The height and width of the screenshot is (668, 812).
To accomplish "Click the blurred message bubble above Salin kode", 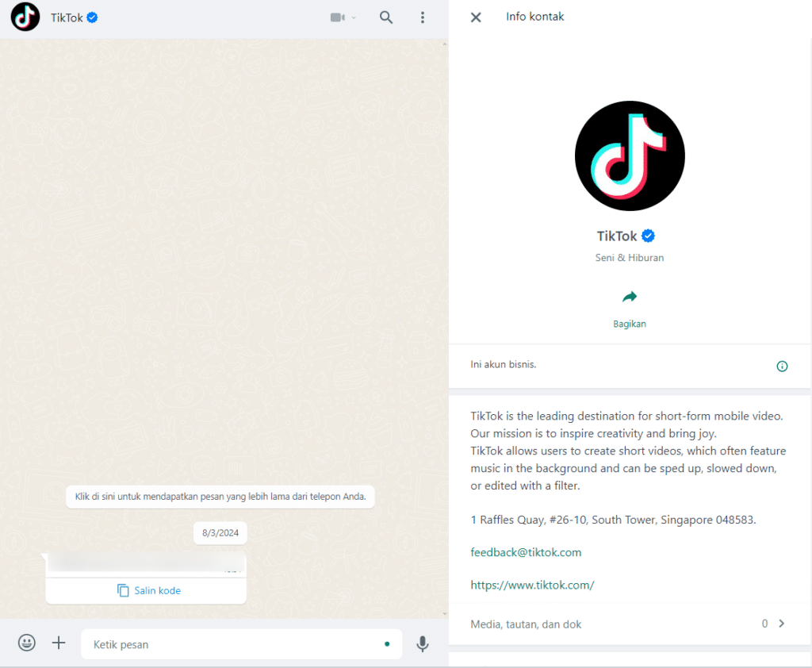I will coord(146,563).
